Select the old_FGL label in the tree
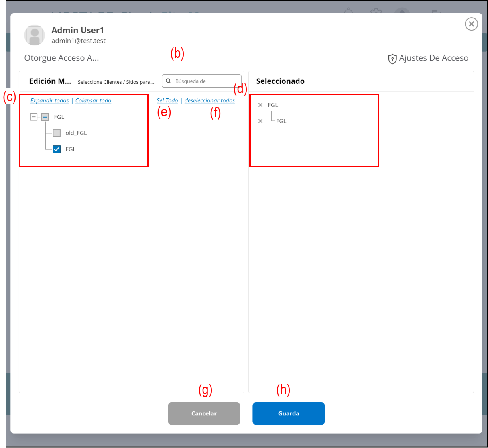The height and width of the screenshot is (448, 488). pos(76,133)
